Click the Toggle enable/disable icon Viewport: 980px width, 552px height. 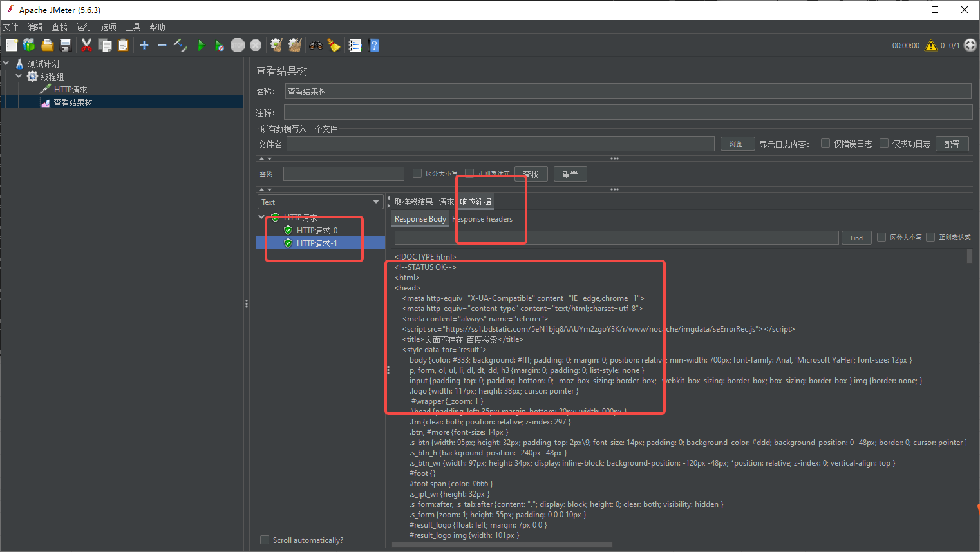point(180,45)
